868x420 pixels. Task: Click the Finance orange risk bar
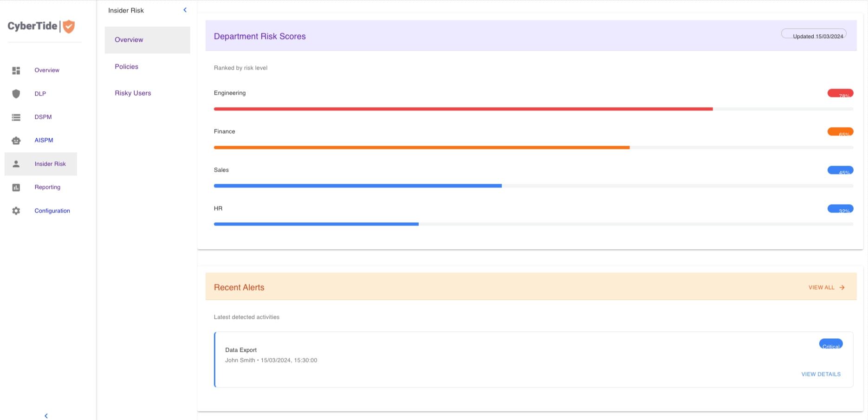coord(421,148)
